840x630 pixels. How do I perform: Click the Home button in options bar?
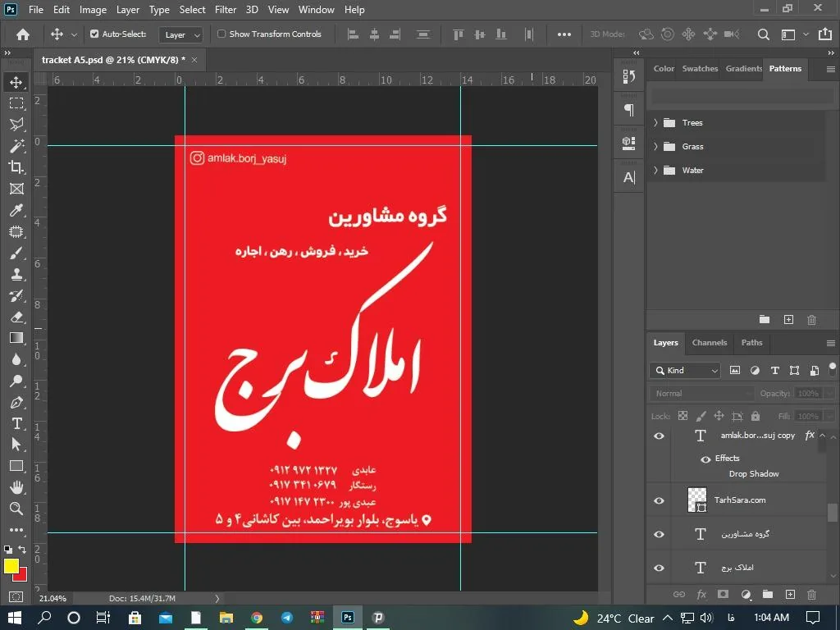click(22, 34)
